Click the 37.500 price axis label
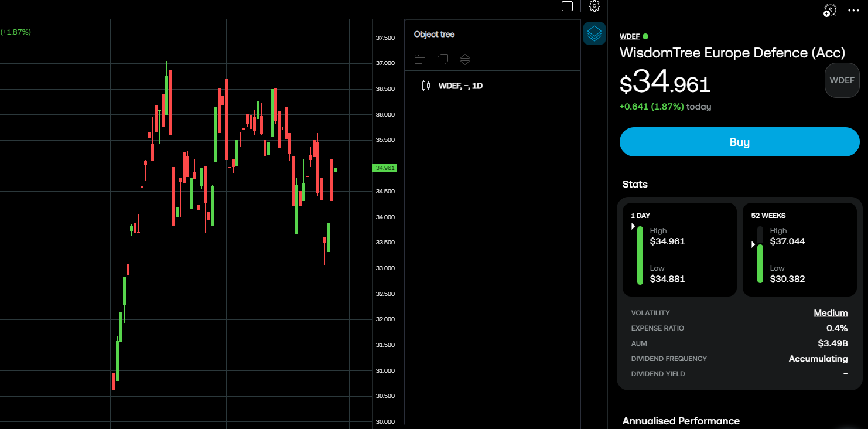868x429 pixels. click(x=385, y=38)
